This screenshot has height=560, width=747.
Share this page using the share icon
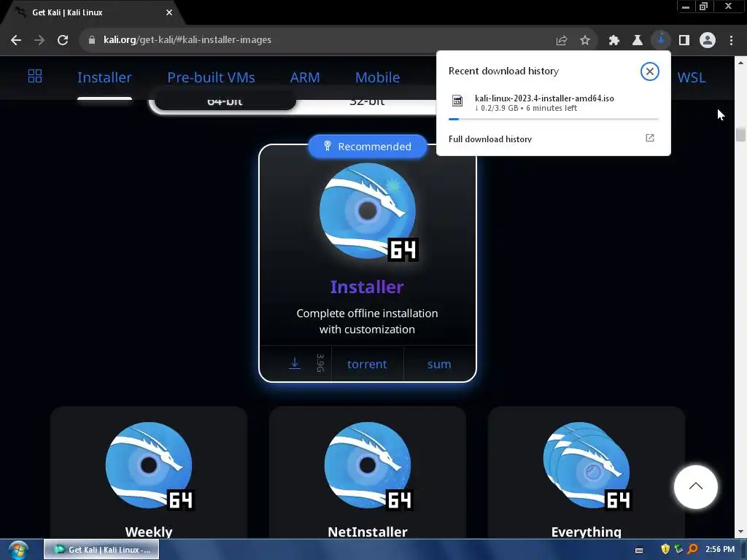[x=562, y=41]
